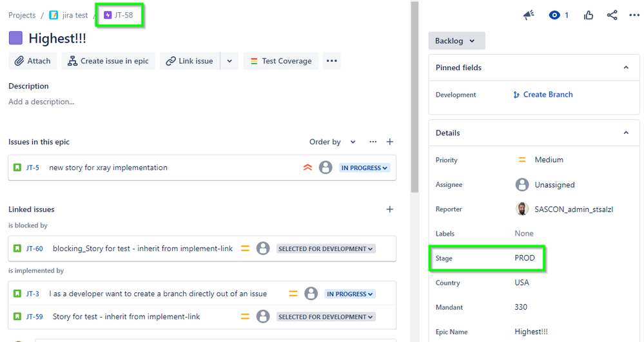This screenshot has height=342, width=644.
Task: Click the Link issue button
Action: click(x=190, y=61)
